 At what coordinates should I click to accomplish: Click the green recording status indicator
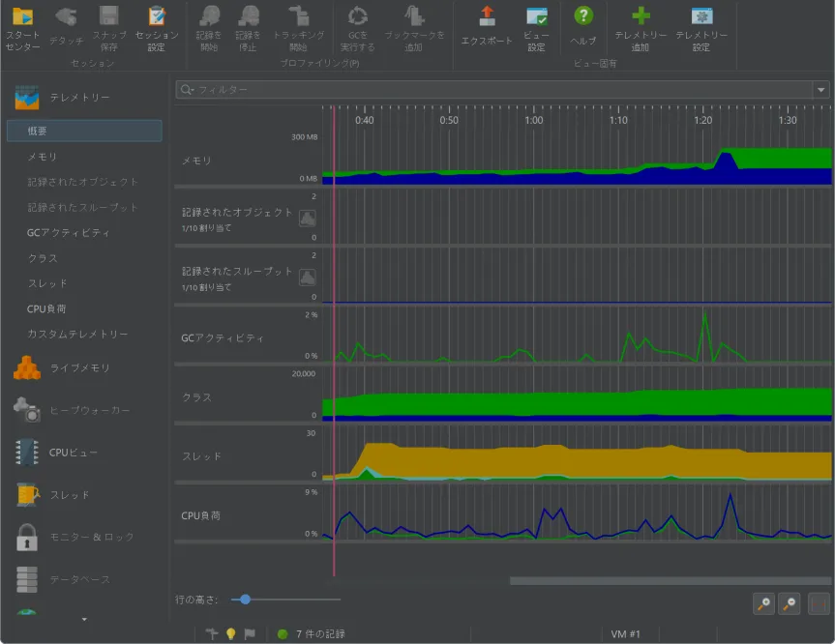[x=283, y=634]
